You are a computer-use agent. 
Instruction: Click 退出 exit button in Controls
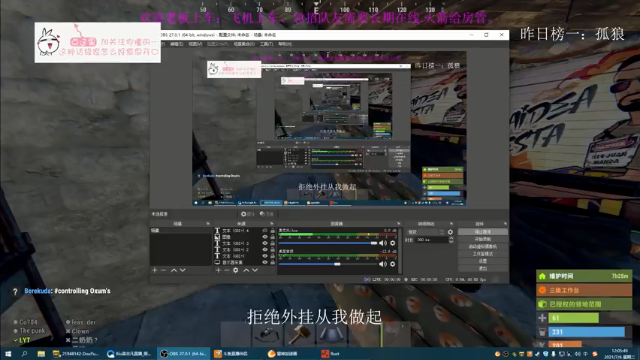[x=482, y=269]
